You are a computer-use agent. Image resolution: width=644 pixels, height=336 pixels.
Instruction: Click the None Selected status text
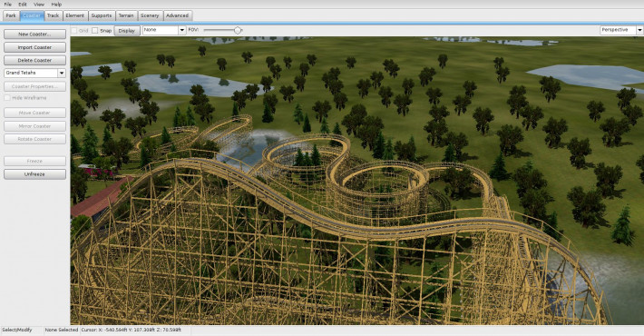(x=61, y=330)
